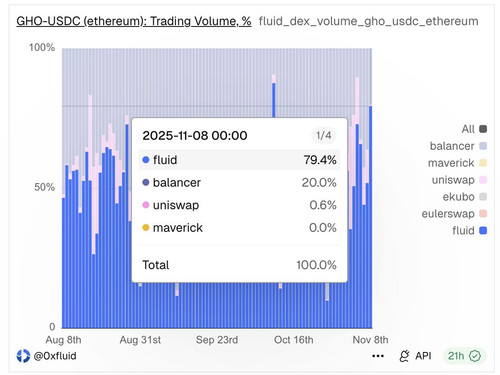Click the Aug 31st x-axis label
The image size is (500, 375).
pos(140,340)
